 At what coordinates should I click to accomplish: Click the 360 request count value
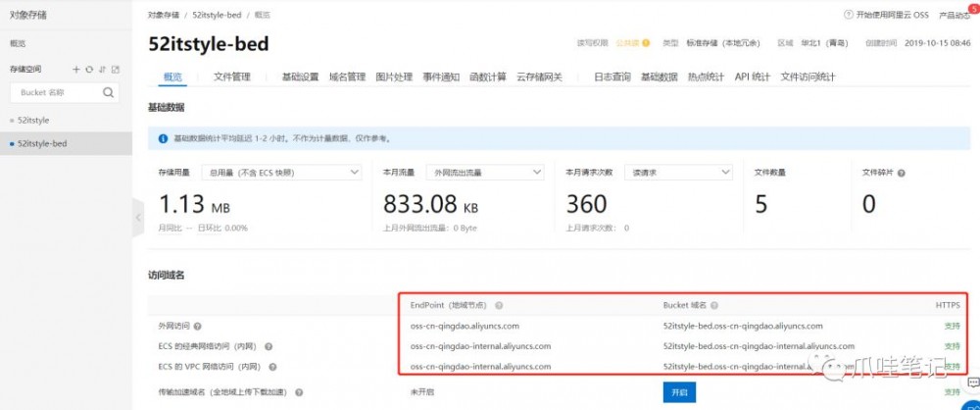coord(586,204)
